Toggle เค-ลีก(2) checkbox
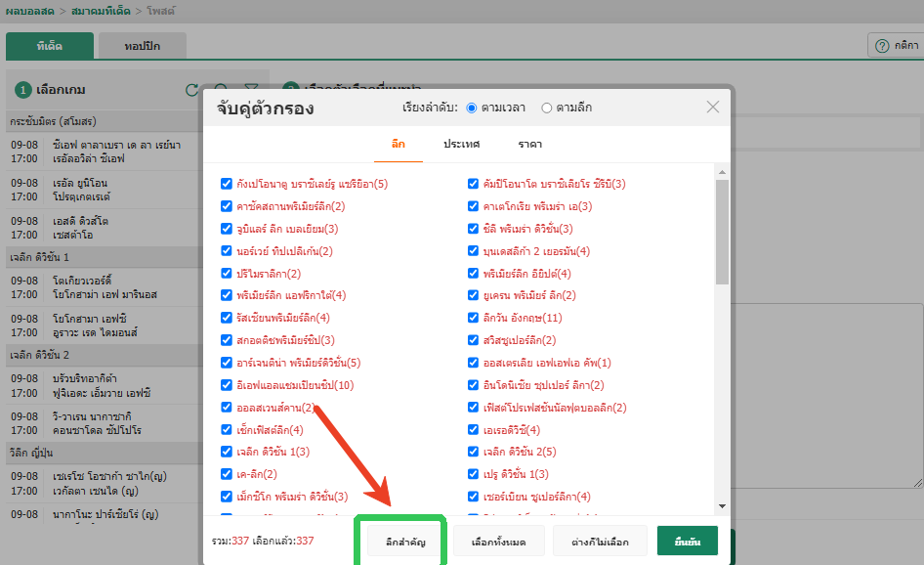Viewport: 924px width, 565px height. tap(227, 474)
